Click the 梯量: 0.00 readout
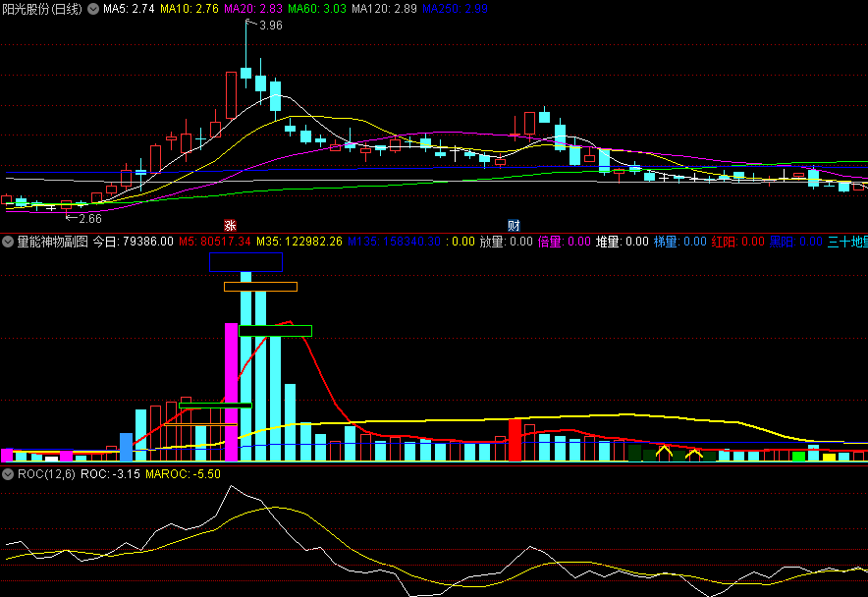 pos(680,242)
